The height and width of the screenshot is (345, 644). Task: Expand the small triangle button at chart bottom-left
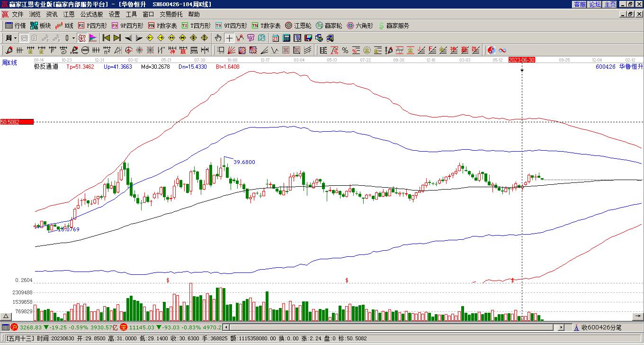click(6, 316)
